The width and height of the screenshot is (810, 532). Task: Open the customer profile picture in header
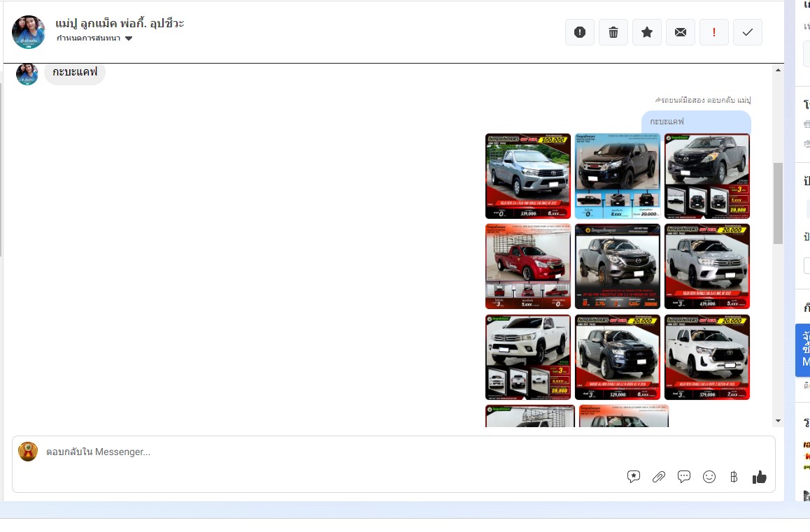[x=29, y=32]
